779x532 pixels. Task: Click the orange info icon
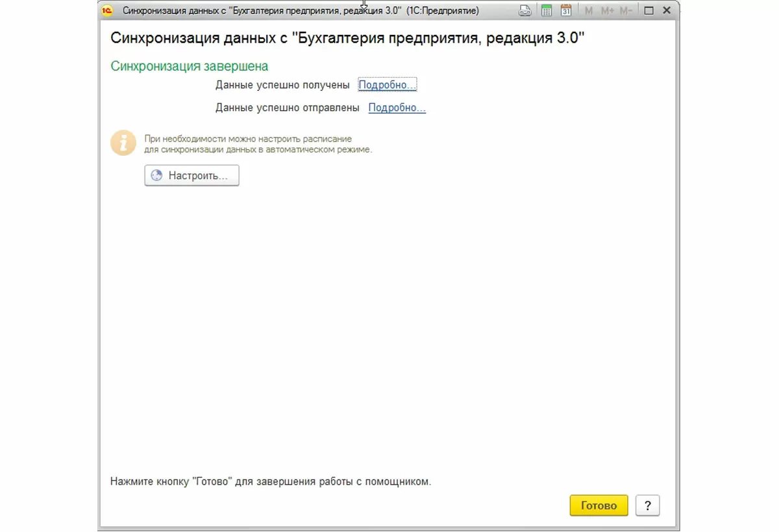point(123,143)
